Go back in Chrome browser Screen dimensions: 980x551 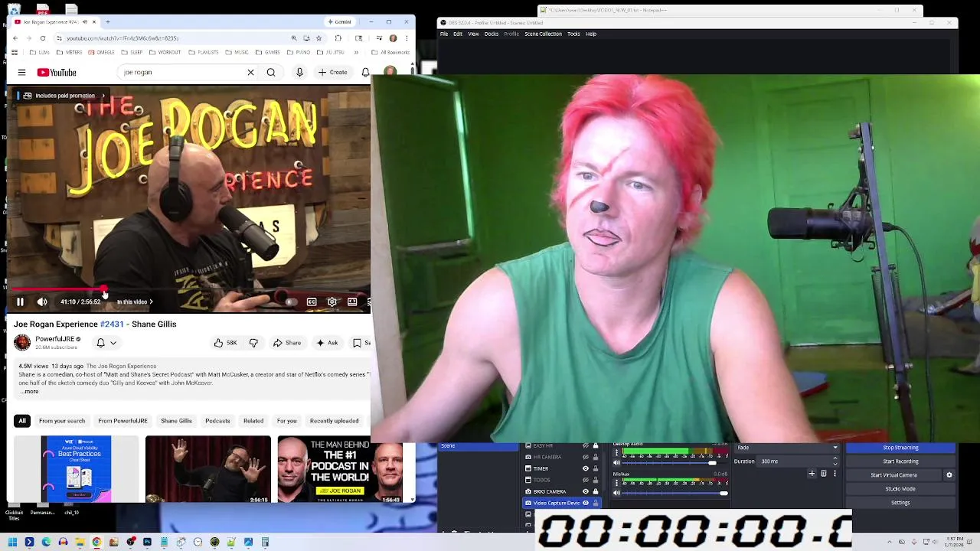click(x=15, y=38)
